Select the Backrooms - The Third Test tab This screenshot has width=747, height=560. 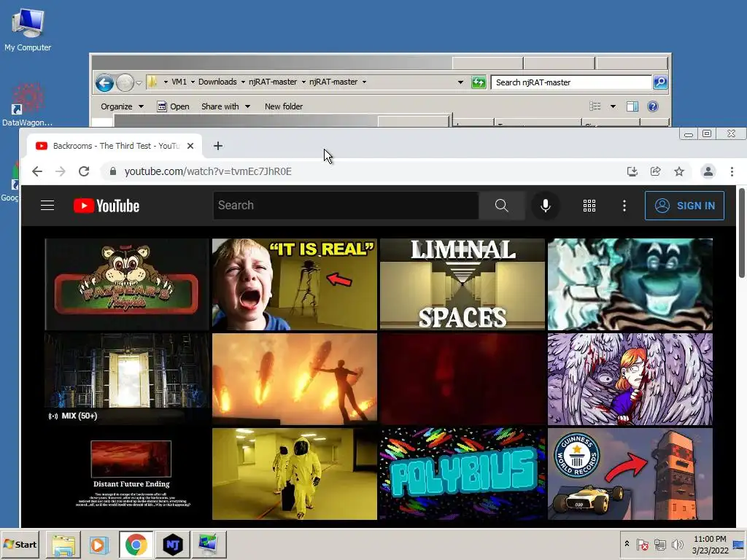(115, 146)
